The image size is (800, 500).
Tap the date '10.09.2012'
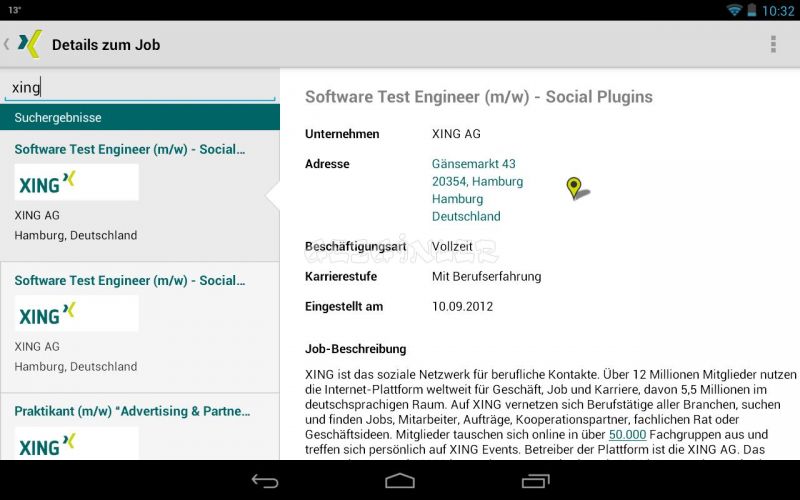coord(462,307)
